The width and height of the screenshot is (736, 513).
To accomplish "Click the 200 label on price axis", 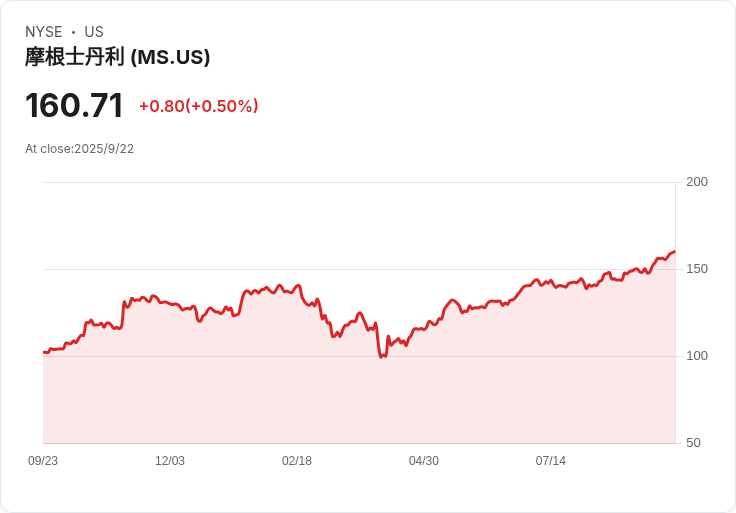I will coord(697,182).
